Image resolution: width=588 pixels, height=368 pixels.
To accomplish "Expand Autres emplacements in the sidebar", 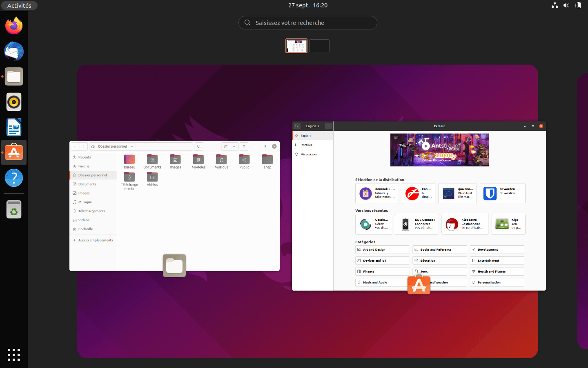I will [96, 240].
